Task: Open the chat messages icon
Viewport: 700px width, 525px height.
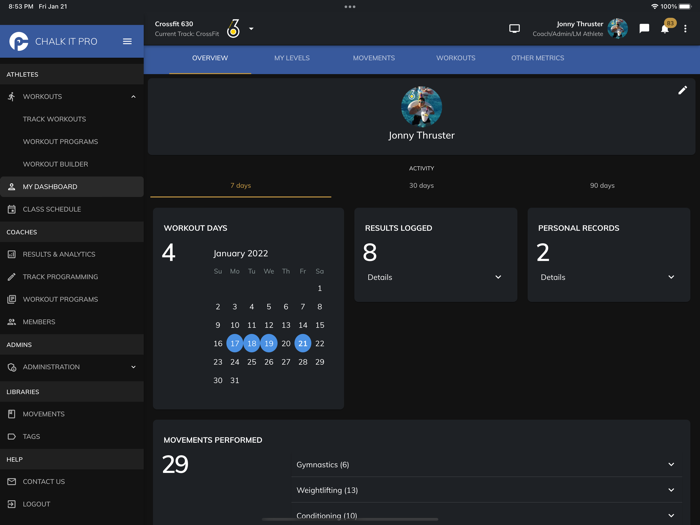Action: tap(644, 29)
